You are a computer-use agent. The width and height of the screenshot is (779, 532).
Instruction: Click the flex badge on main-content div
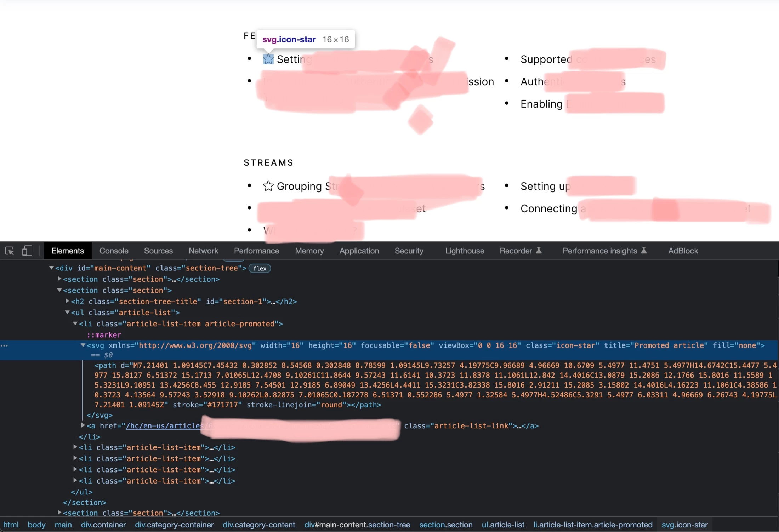click(x=260, y=268)
